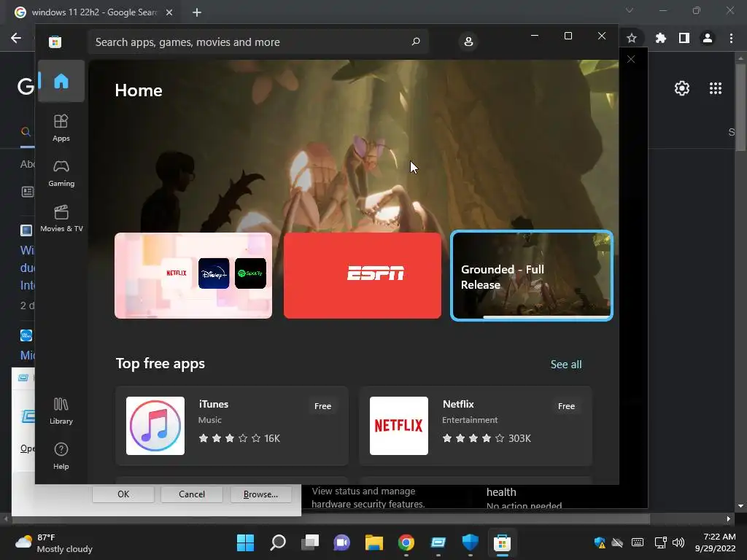Viewport: 747px width, 560px height.
Task: Select the windows 11 22h2 Google Search tab
Action: click(93, 12)
